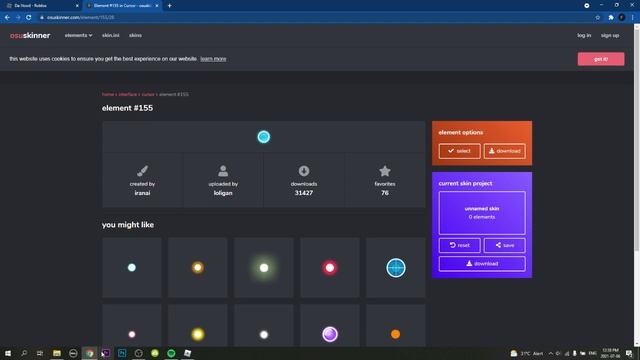Open taskbar search
The image size is (640, 360).
[x=24, y=353]
